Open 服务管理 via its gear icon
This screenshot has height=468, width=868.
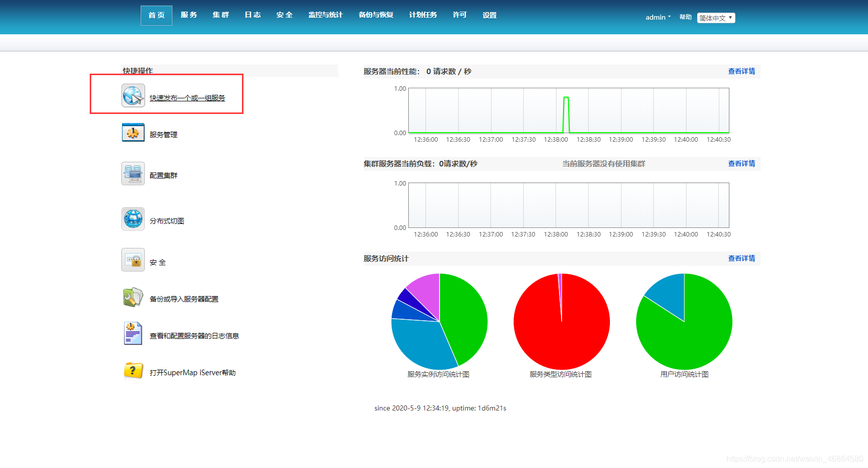click(x=133, y=132)
